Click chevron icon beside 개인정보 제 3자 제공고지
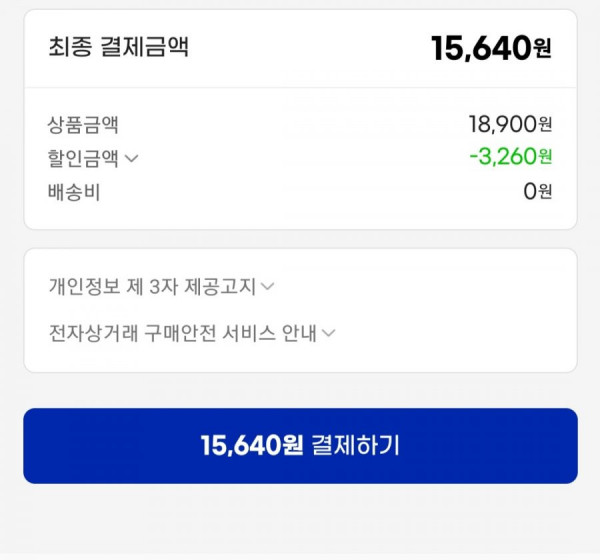Screen dimensions: 600x560 click(267, 286)
